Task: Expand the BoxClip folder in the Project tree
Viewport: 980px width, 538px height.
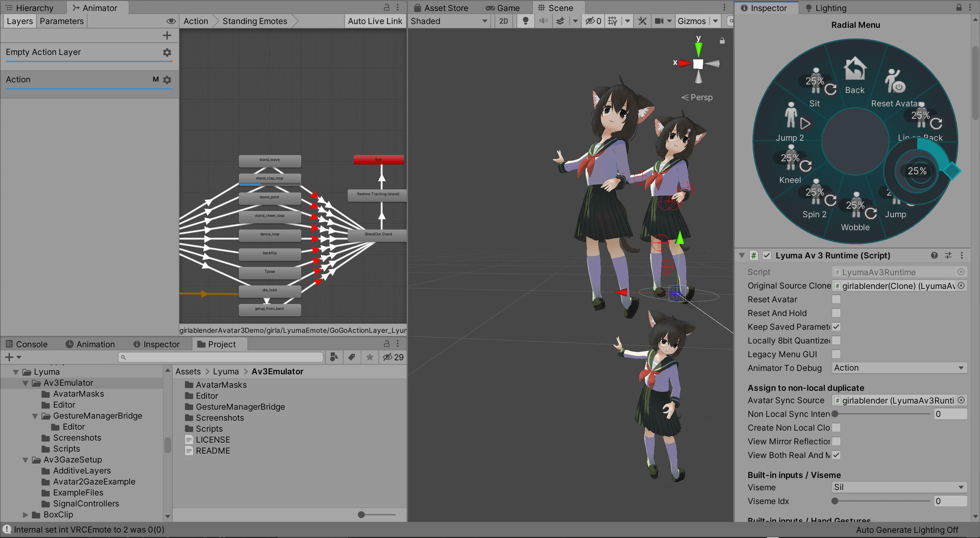Action: tap(26, 514)
